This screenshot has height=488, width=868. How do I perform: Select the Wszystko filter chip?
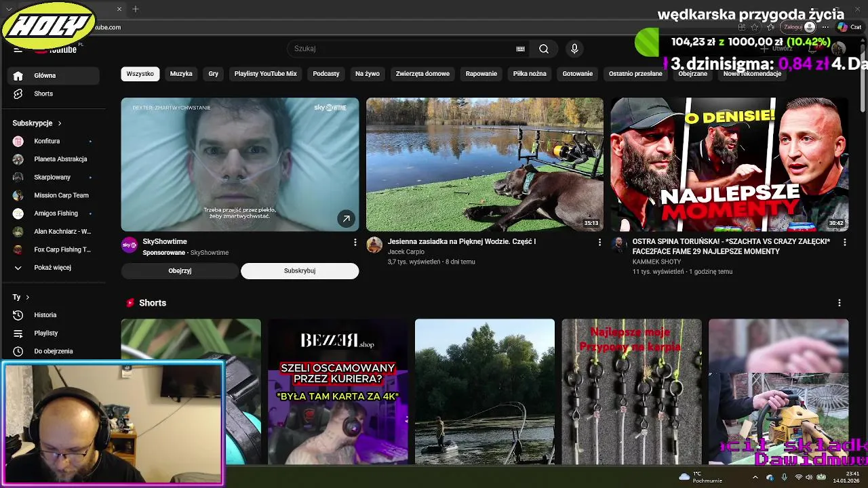(140, 74)
